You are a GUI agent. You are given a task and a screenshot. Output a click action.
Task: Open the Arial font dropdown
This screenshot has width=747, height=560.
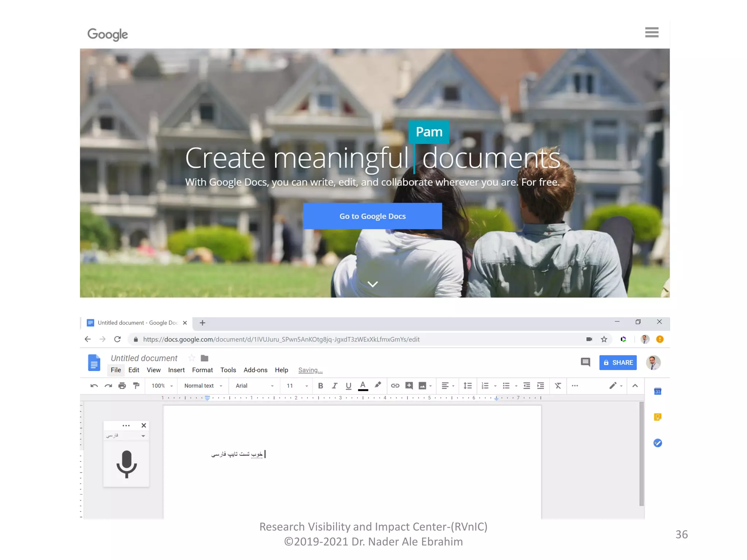coord(254,386)
